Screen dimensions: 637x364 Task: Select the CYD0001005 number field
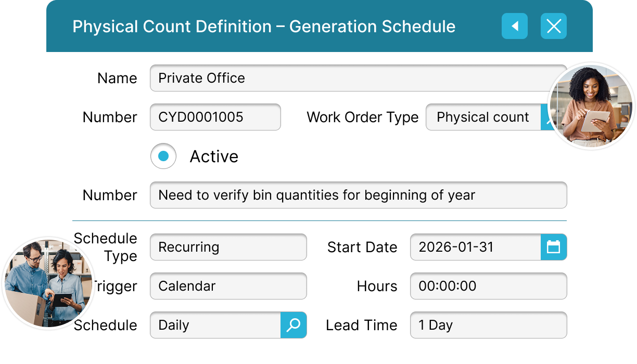click(215, 117)
